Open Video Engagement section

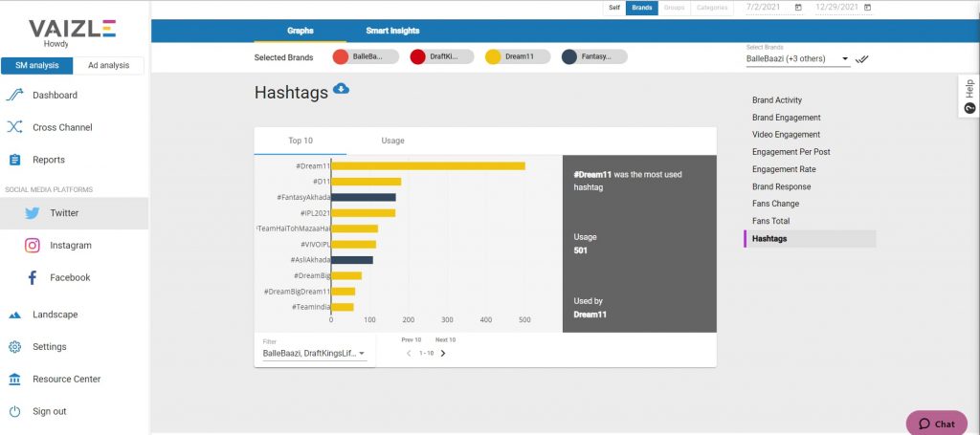coord(787,134)
